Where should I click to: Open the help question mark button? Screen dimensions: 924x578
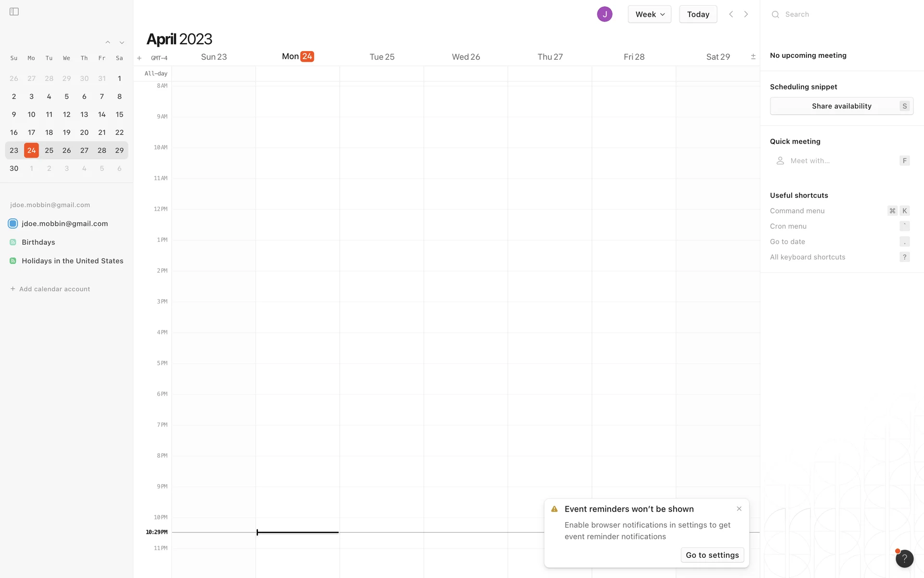904,559
